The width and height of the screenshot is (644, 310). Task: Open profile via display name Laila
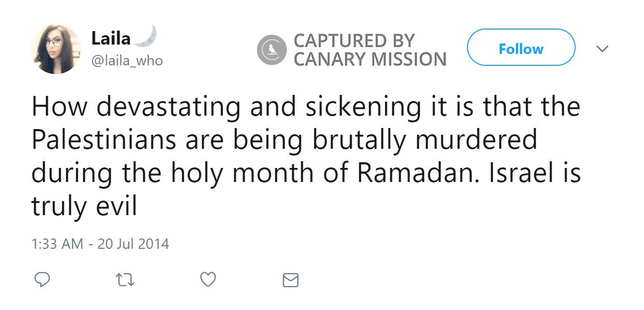point(111,38)
